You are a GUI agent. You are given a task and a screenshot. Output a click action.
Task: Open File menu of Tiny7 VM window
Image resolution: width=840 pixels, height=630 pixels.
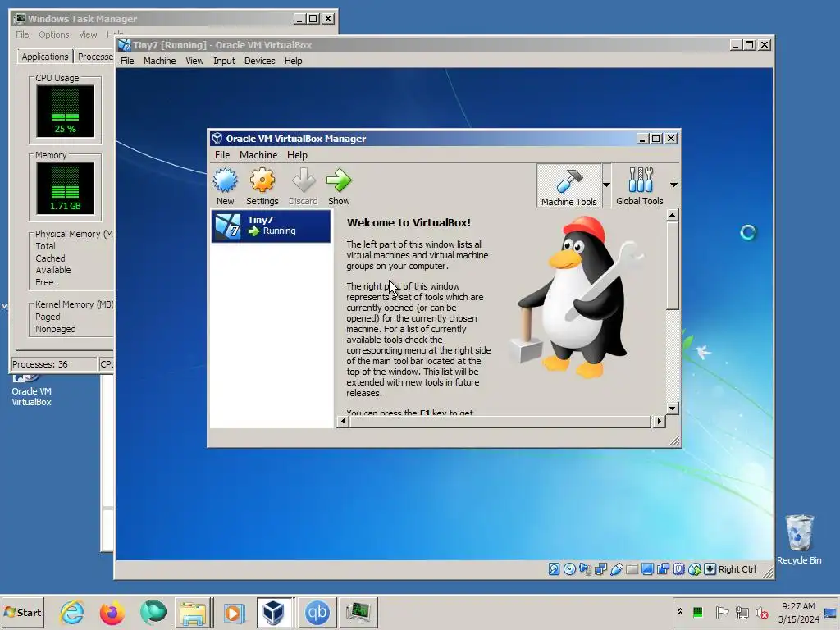(x=127, y=61)
